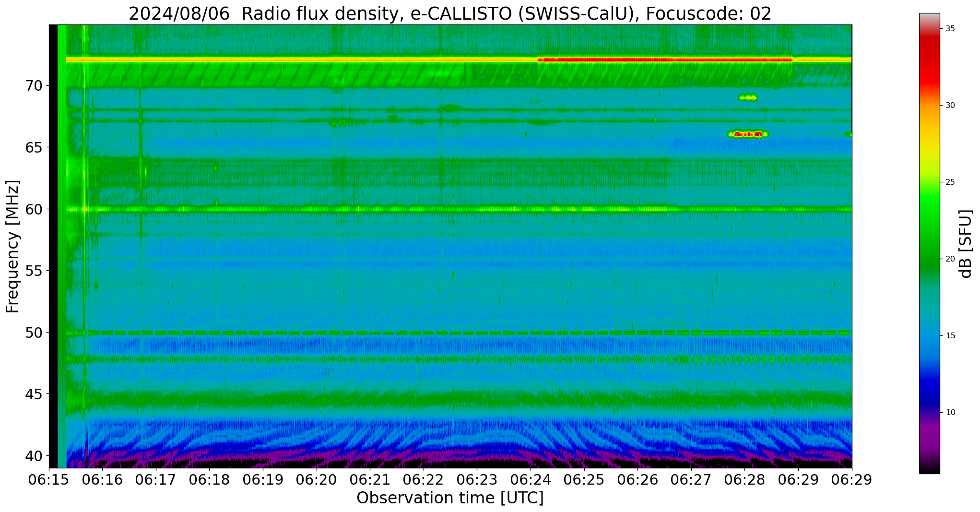Image resolution: width=980 pixels, height=512 pixels.
Task: Click the 06:20 time tick label
Action: [x=317, y=480]
